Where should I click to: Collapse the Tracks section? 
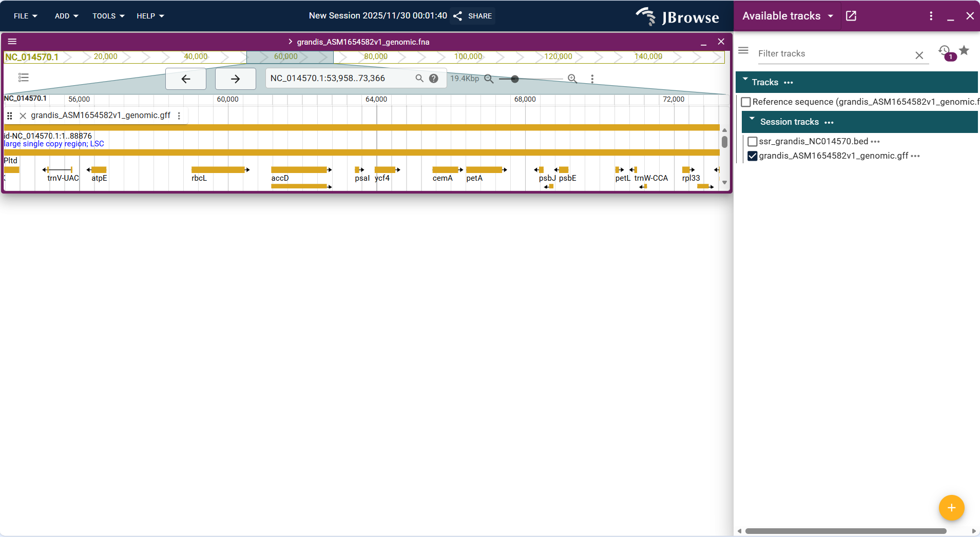745,81
